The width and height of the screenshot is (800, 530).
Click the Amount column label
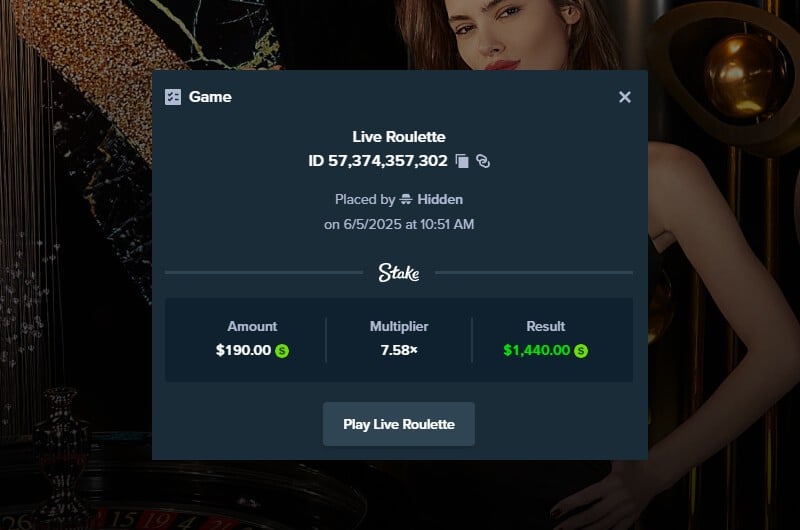click(252, 326)
